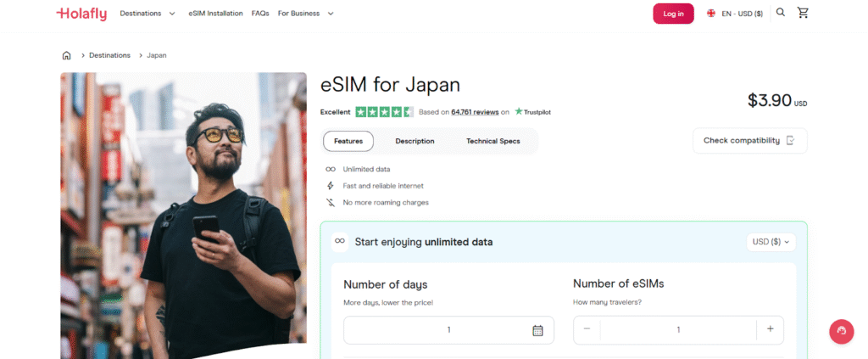Open the shopping cart icon
Viewport: 868px width, 359px height.
pos(803,13)
